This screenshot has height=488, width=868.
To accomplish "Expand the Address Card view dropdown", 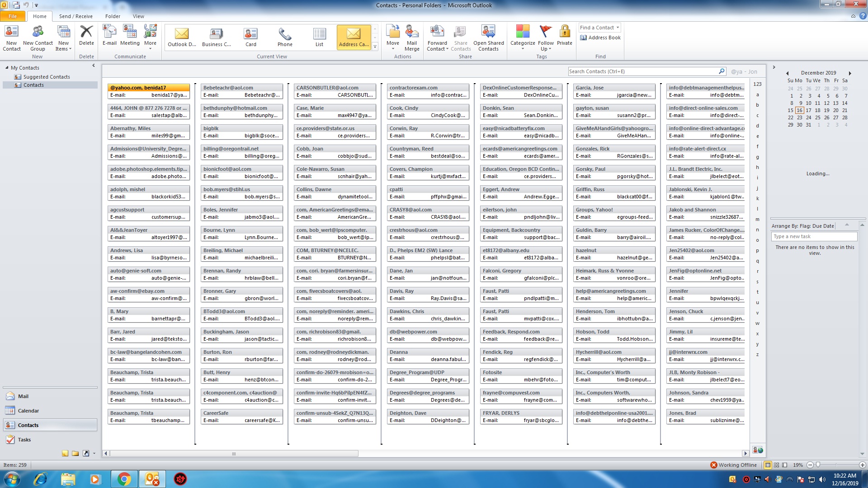I will click(x=374, y=47).
